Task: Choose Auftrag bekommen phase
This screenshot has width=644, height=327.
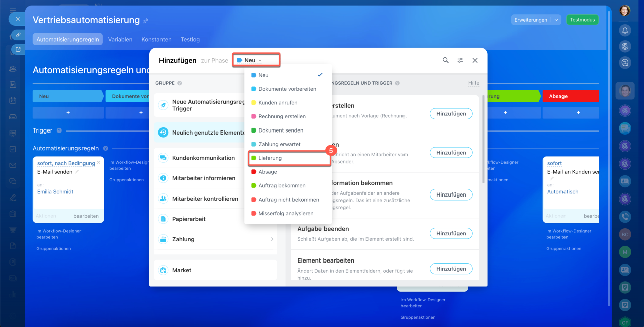Action: pyautogui.click(x=288, y=186)
